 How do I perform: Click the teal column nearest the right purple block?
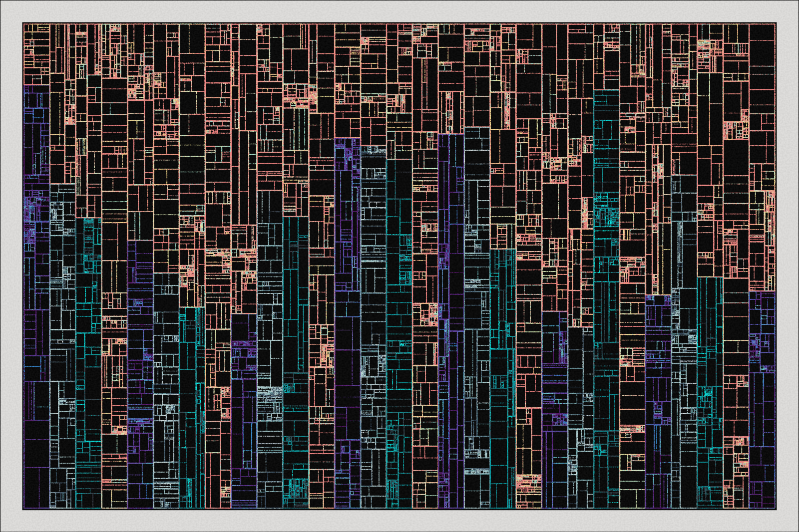(710, 389)
